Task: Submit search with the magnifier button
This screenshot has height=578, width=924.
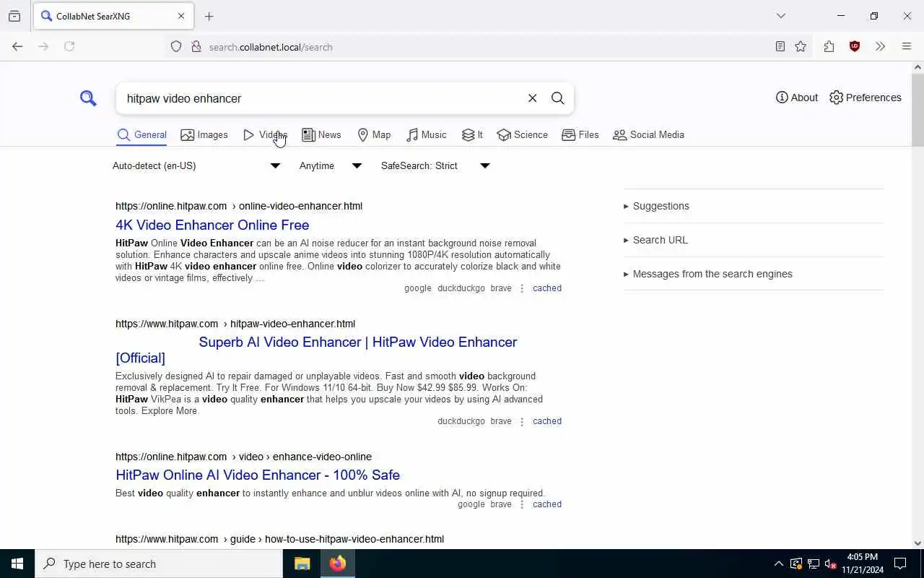Action: point(557,98)
